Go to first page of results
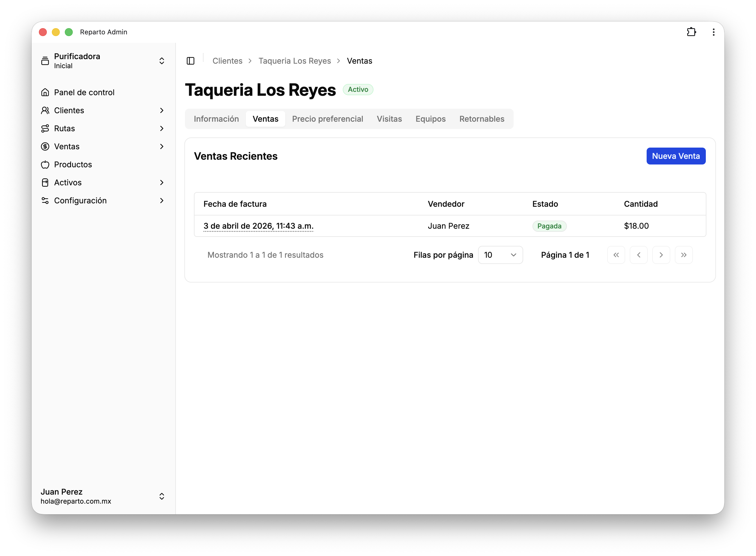 pyautogui.click(x=616, y=255)
